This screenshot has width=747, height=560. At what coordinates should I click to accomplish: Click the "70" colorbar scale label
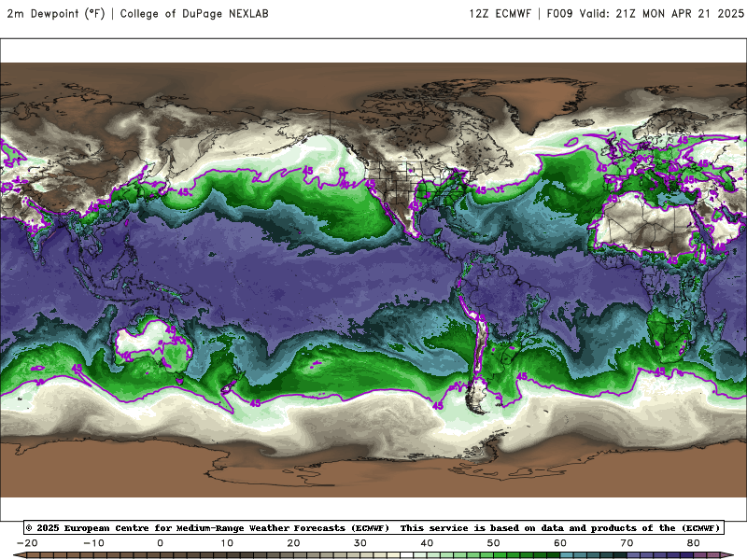627,543
